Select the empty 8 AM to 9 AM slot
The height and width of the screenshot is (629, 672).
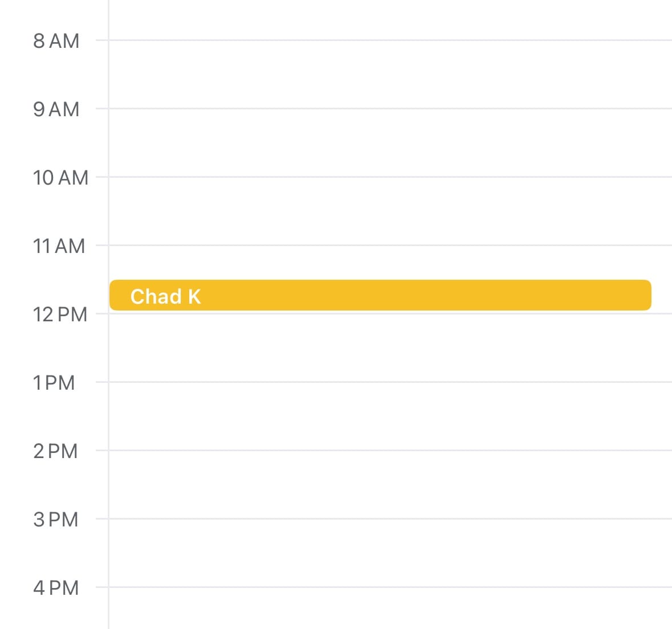(390, 75)
